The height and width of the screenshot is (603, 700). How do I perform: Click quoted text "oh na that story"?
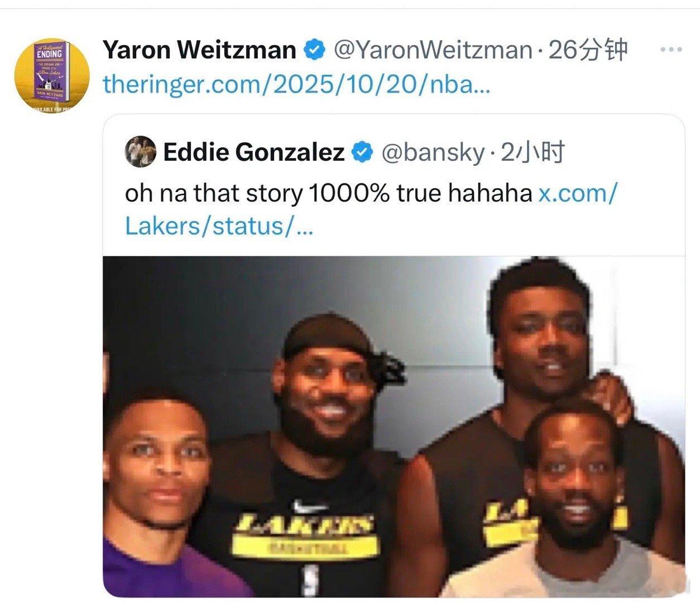(213, 194)
